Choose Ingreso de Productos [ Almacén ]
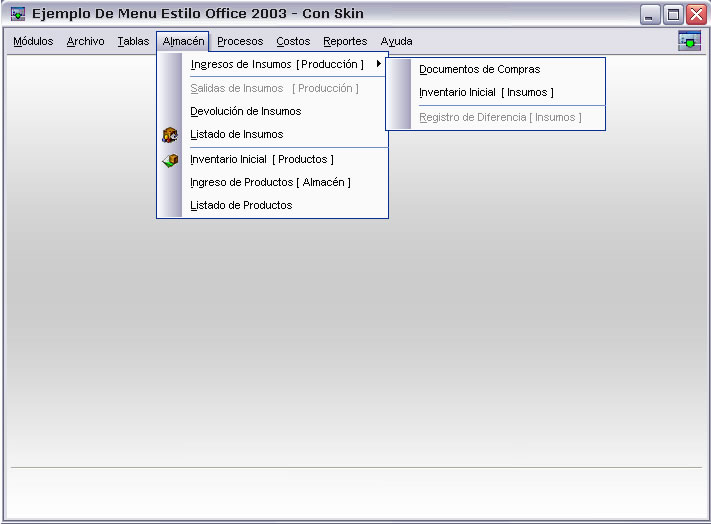This screenshot has height=524, width=711. pos(270,183)
